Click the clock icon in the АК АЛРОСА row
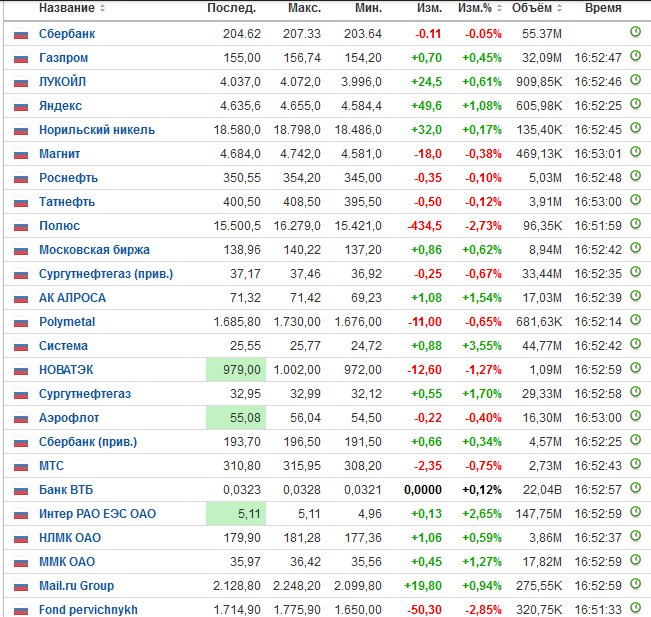 635,296
